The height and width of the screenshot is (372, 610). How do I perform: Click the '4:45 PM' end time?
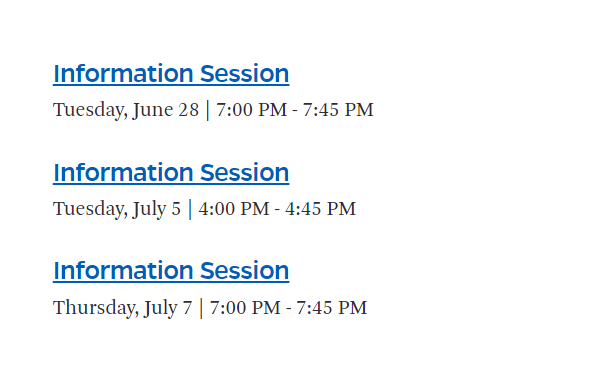[x=321, y=209]
